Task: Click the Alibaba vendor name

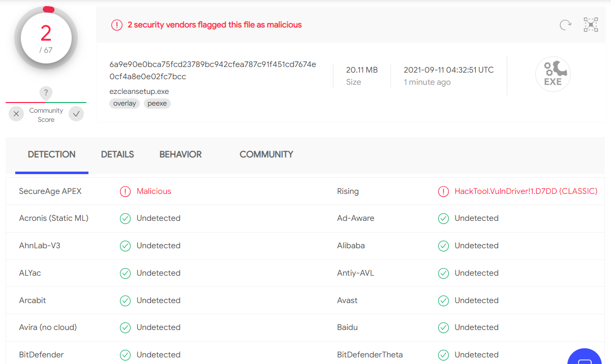Action: 351,246
